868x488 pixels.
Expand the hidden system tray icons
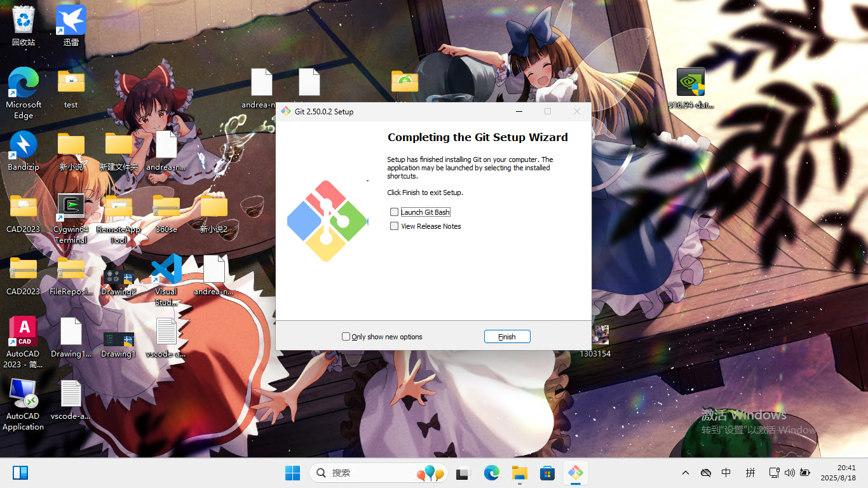click(685, 473)
